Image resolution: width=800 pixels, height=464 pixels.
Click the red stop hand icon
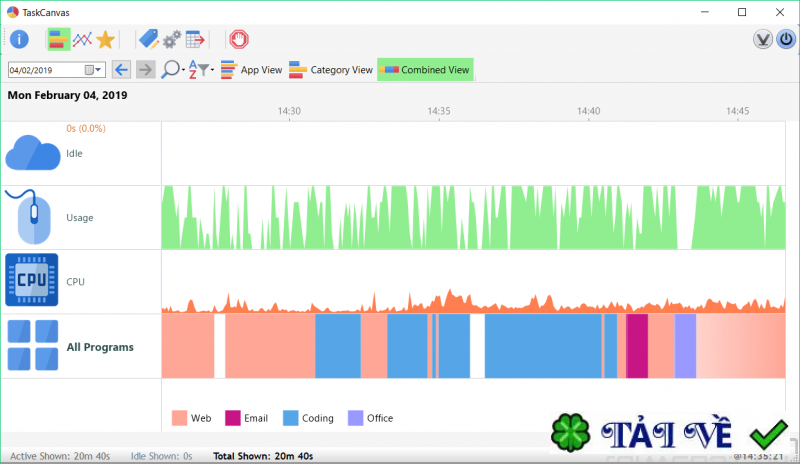pos(239,39)
